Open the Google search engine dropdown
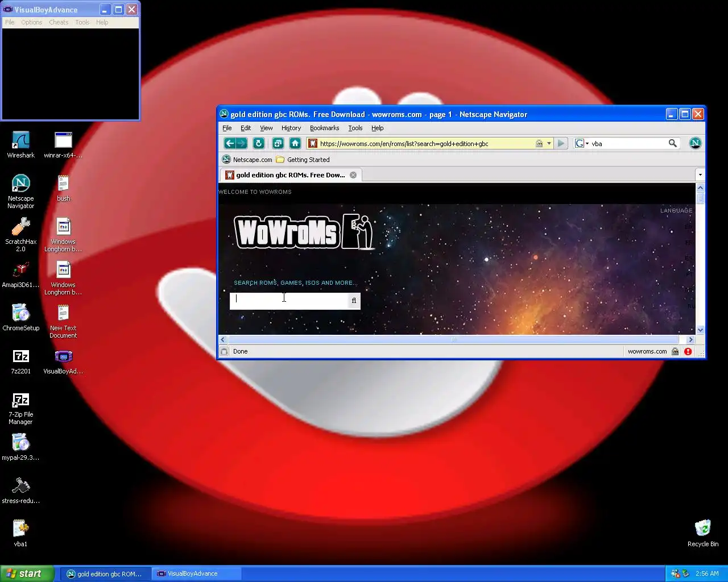 (x=582, y=143)
